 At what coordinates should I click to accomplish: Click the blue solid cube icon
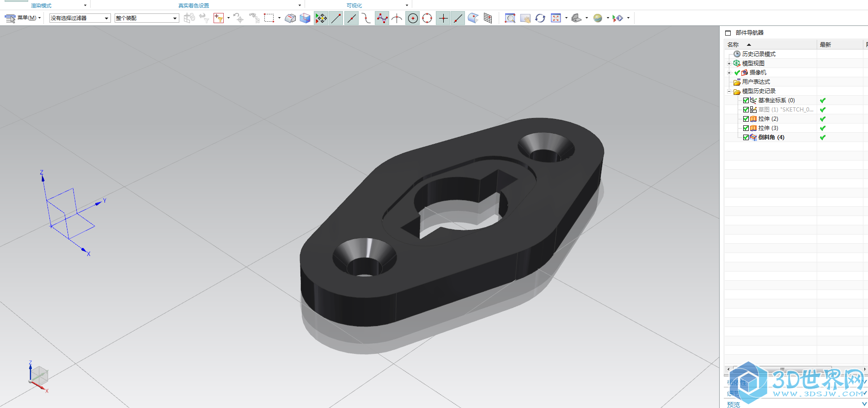[x=305, y=18]
